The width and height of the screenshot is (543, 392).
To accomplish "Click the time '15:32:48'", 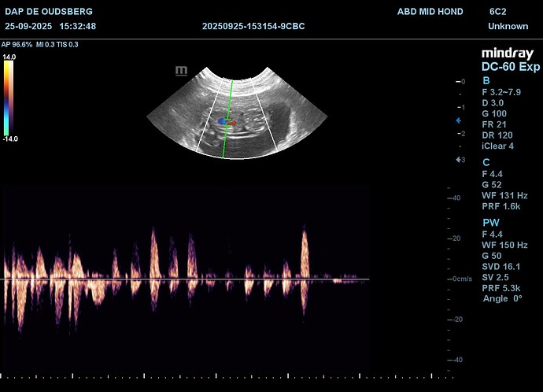I will pos(78,26).
